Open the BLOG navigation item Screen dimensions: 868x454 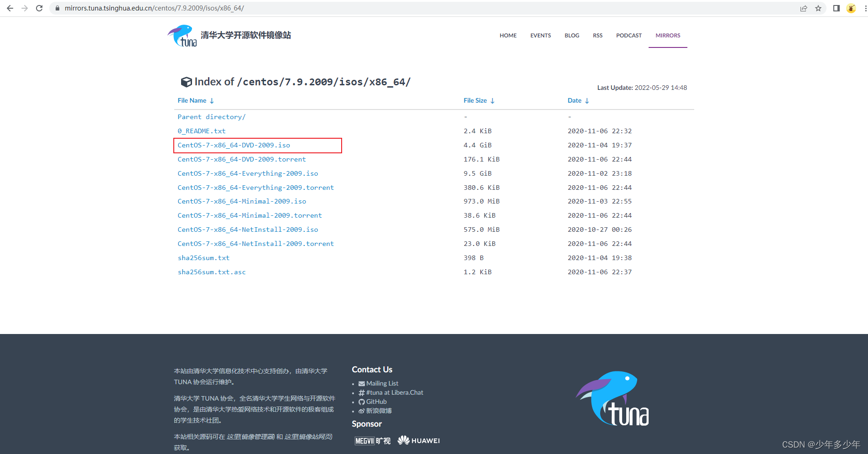tap(572, 36)
